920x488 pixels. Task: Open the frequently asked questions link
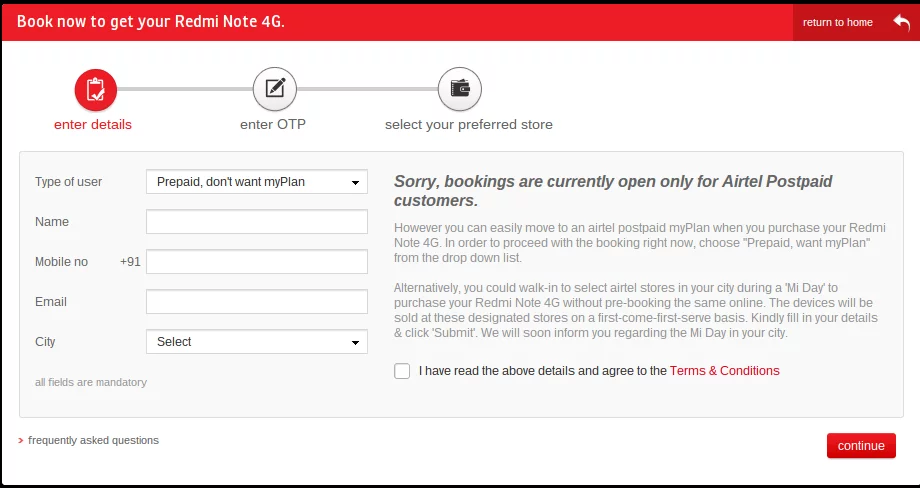click(93, 440)
